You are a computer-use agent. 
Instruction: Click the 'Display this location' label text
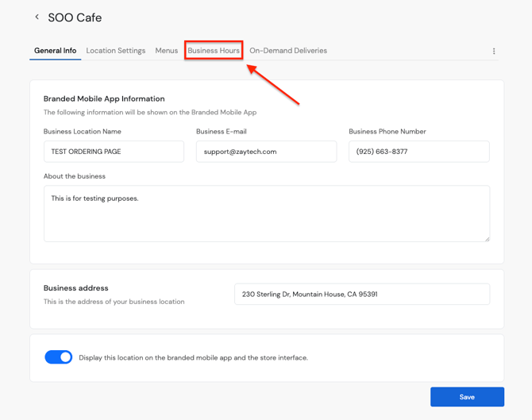[x=193, y=358]
